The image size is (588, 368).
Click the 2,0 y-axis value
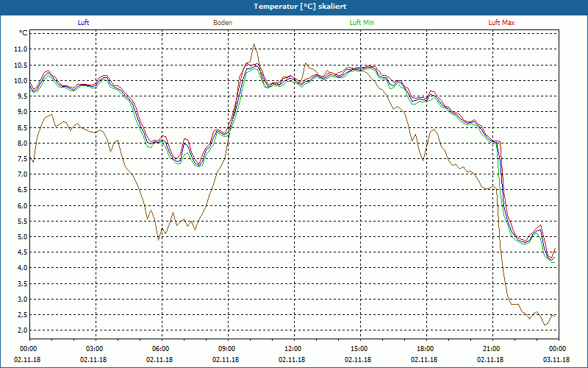pos(22,330)
